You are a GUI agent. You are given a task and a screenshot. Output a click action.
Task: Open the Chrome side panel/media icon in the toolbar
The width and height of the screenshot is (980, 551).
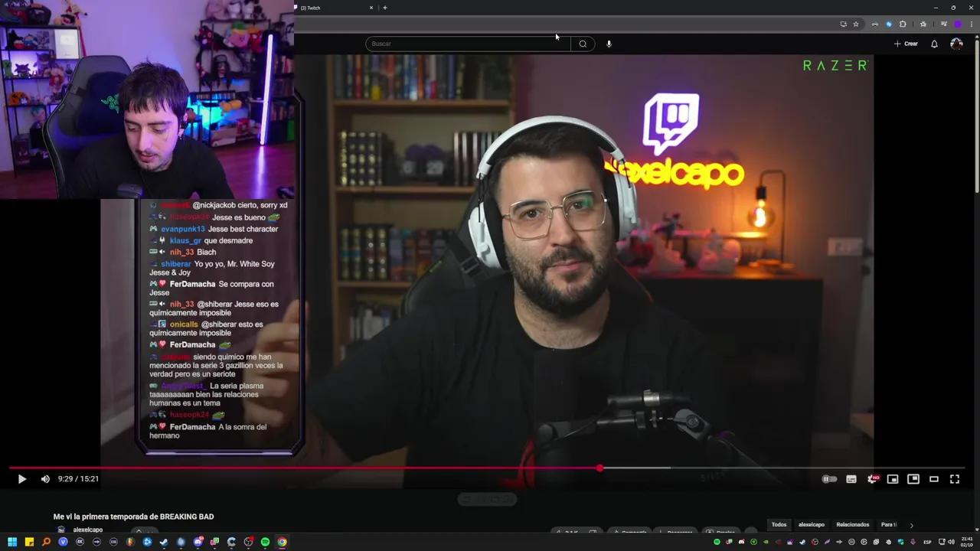click(943, 24)
